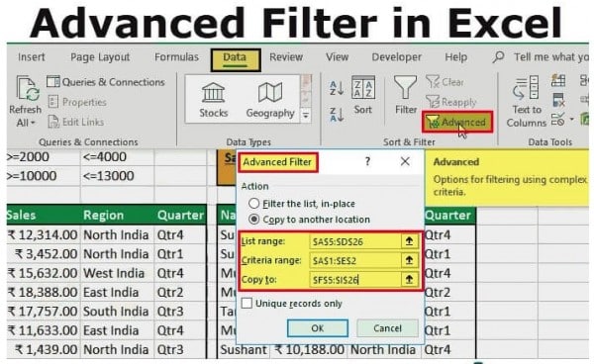The height and width of the screenshot is (364, 594).
Task: Select the Data ribbon tab
Action: coord(236,59)
